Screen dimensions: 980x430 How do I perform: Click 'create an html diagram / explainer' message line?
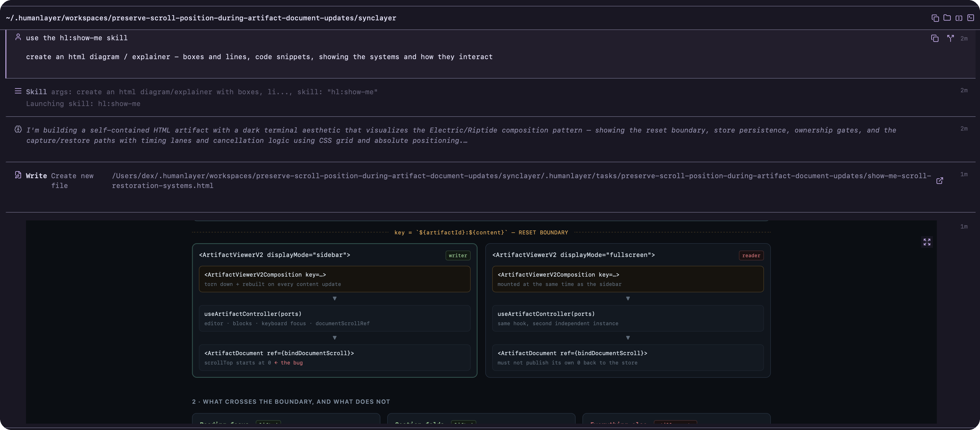point(259,57)
